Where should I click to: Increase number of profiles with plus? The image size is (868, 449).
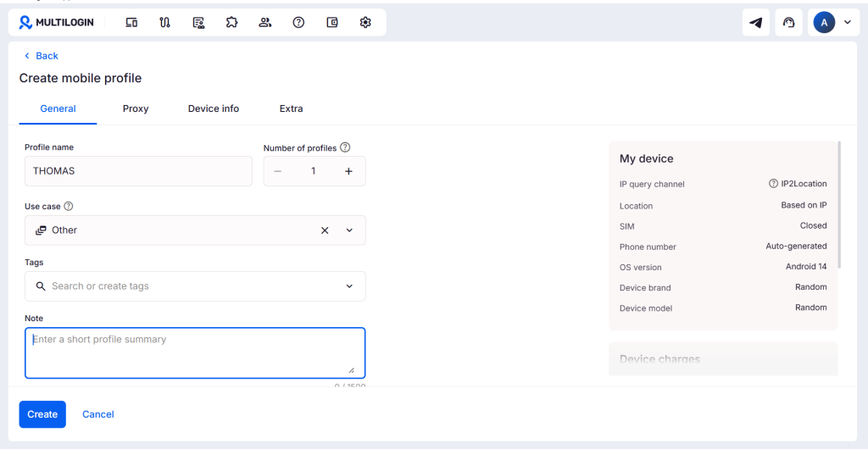pyautogui.click(x=348, y=171)
